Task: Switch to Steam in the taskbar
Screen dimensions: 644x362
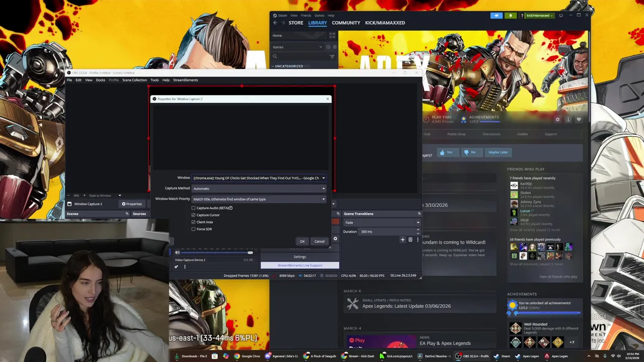Action: (x=502, y=356)
